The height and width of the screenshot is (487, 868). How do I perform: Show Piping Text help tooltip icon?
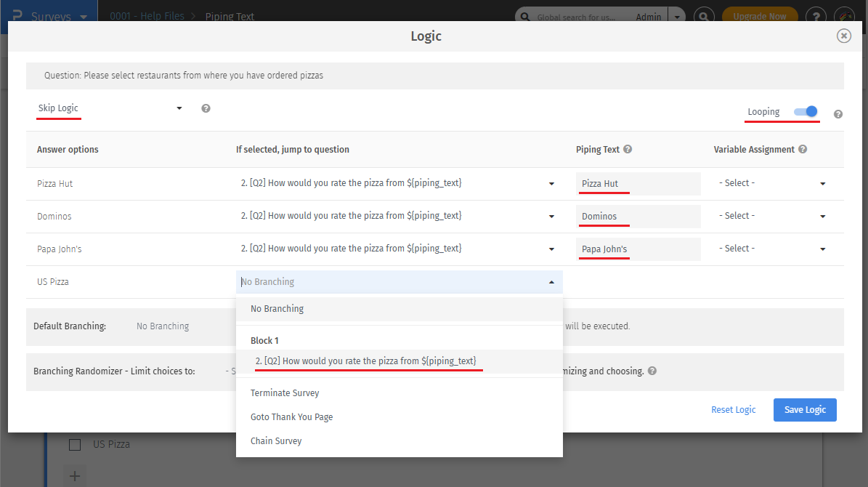(x=628, y=149)
